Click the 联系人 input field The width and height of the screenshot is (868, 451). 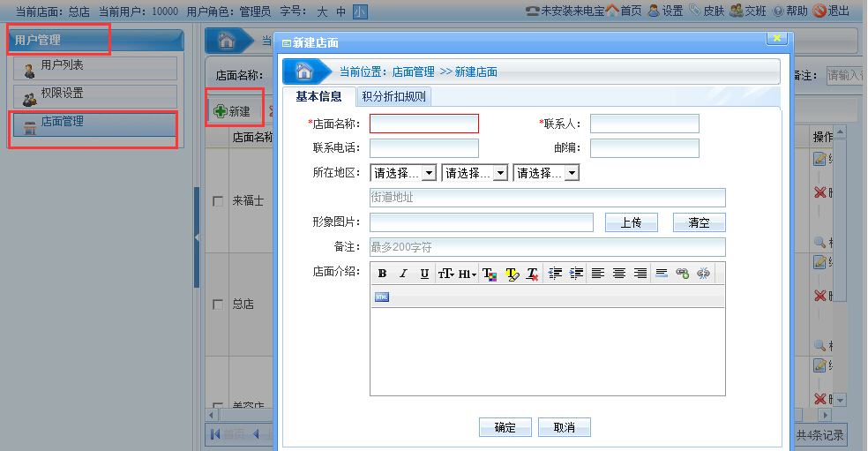pos(644,124)
